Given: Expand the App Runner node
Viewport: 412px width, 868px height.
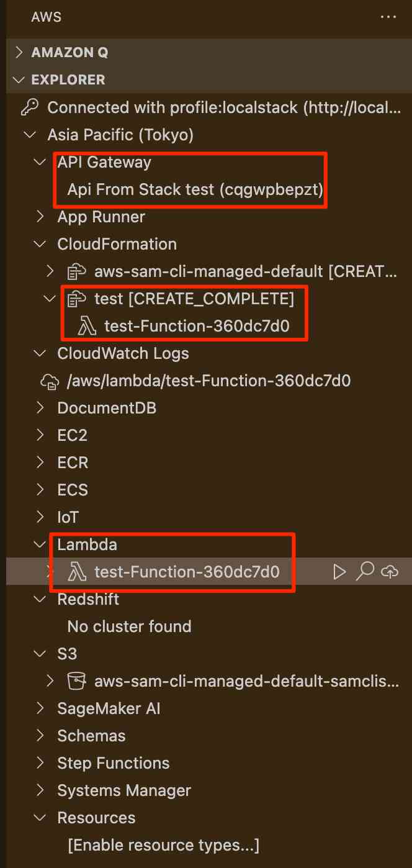Looking at the screenshot, I should click(x=41, y=217).
